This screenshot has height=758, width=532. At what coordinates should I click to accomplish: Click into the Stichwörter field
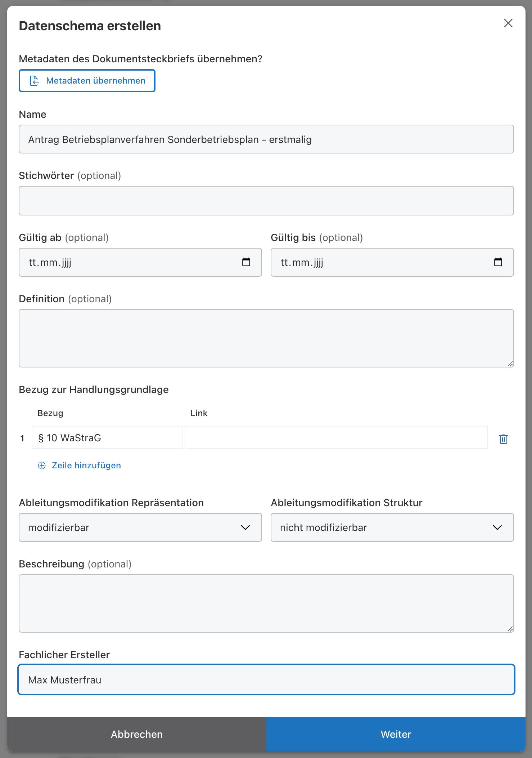tap(266, 201)
